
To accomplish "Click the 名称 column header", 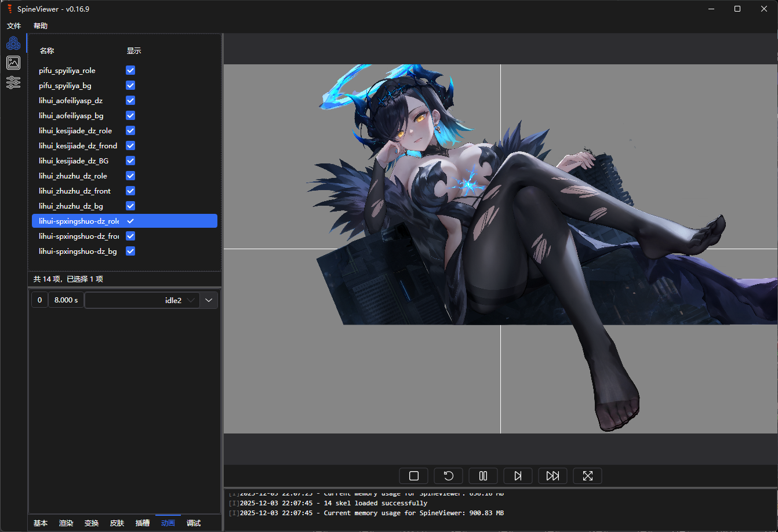I will [x=47, y=51].
